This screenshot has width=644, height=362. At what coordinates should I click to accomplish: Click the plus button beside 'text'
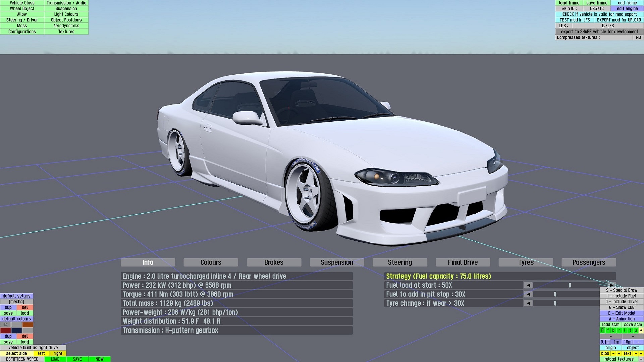pyautogui.click(x=641, y=353)
